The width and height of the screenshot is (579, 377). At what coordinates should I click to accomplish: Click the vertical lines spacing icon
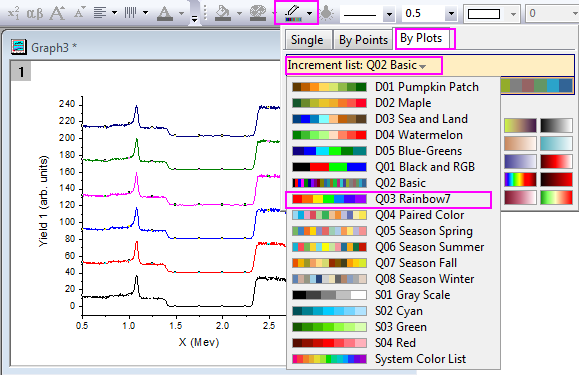pyautogui.click(x=130, y=13)
